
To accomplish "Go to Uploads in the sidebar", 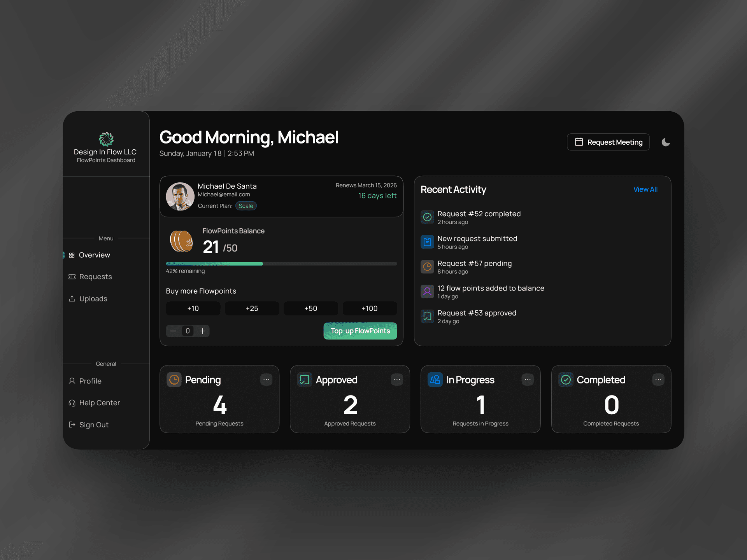I will (x=93, y=299).
